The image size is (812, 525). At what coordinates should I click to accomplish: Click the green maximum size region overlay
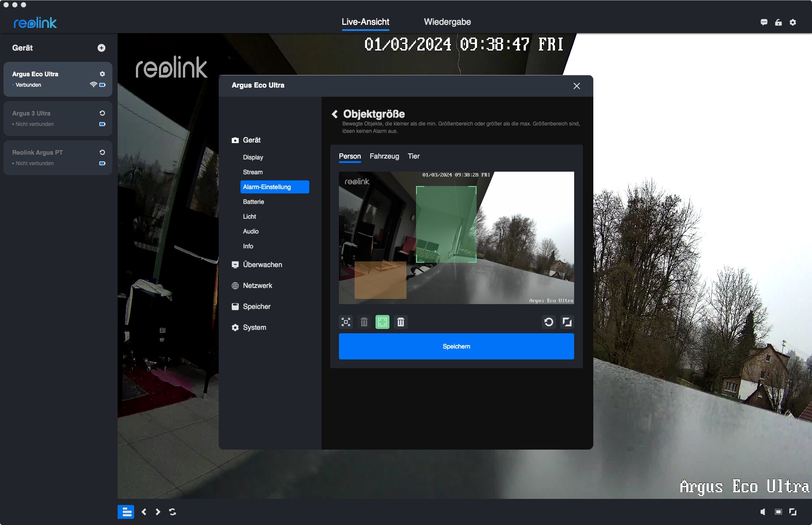(446, 224)
